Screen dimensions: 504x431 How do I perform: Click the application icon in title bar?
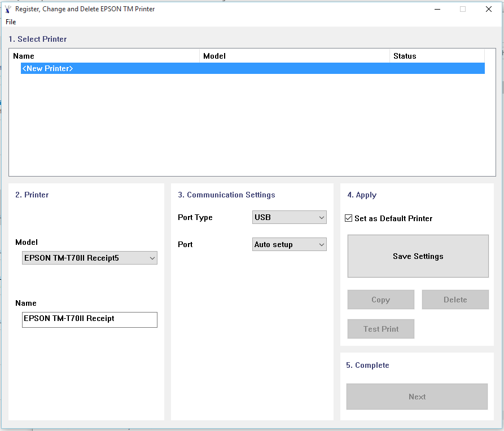[8, 9]
